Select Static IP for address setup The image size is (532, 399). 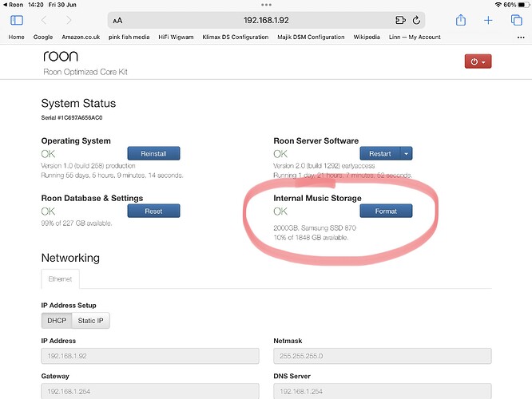pos(90,320)
